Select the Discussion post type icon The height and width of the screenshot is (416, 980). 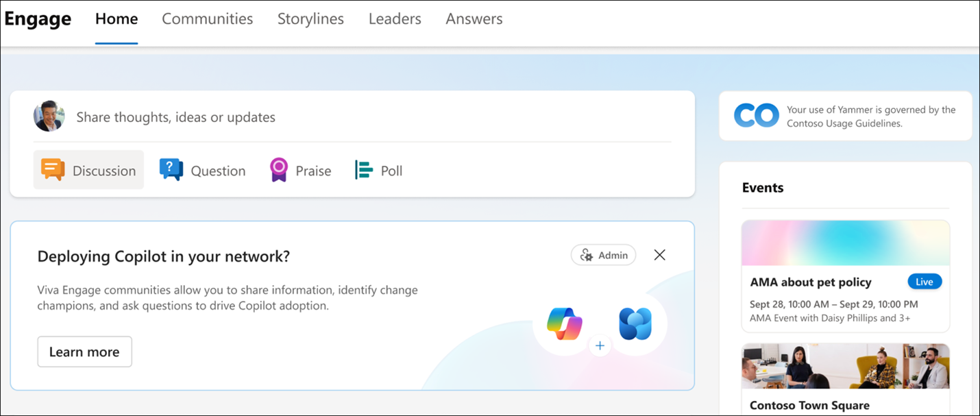[52, 170]
